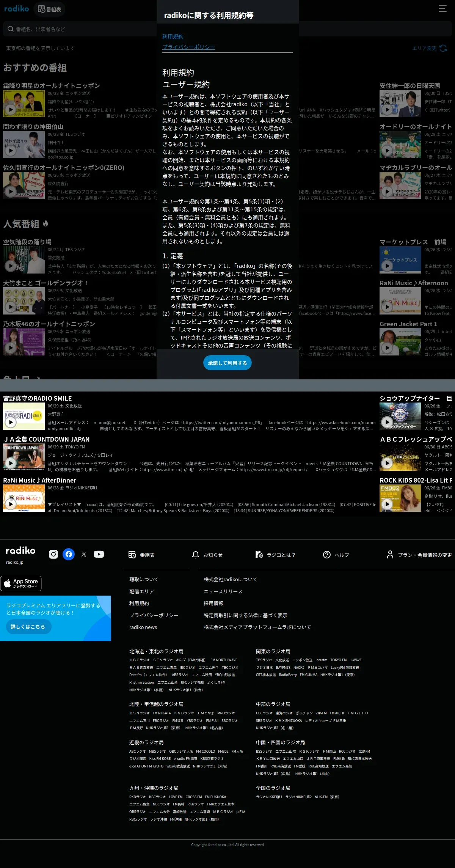This screenshot has height=868, width=455.
Task: Select CBCラジオ station link
Action: pos(264,713)
